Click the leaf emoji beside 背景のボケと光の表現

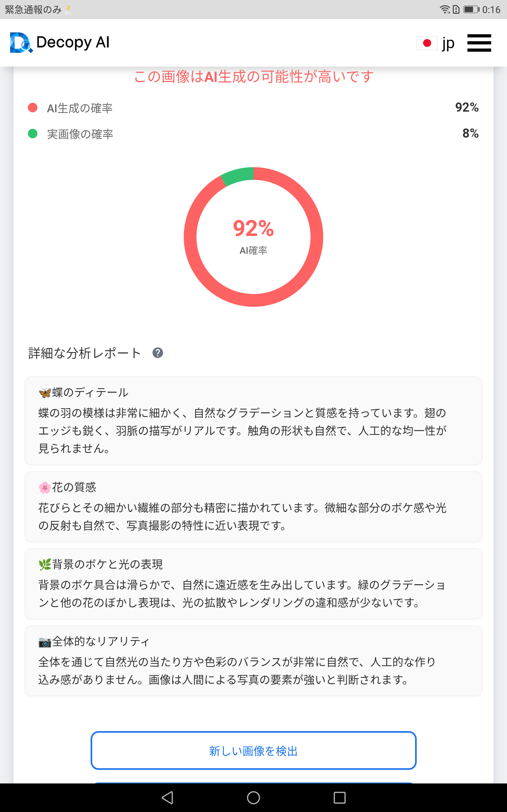pos(45,565)
